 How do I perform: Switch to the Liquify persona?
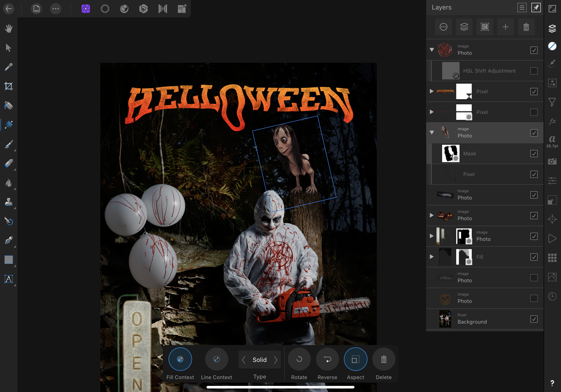[x=124, y=9]
